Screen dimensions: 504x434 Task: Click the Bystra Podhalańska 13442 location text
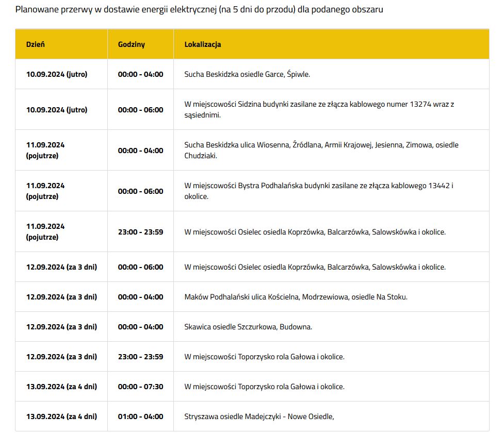318,191
